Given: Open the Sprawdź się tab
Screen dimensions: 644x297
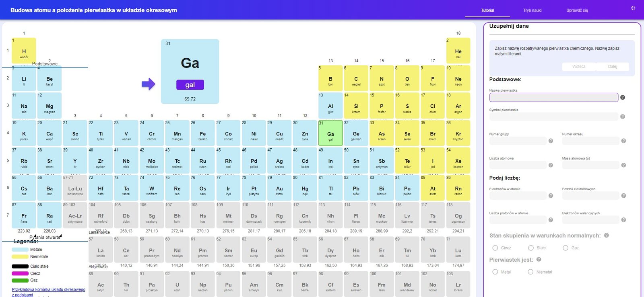Looking at the screenshot, I should pos(577,10).
